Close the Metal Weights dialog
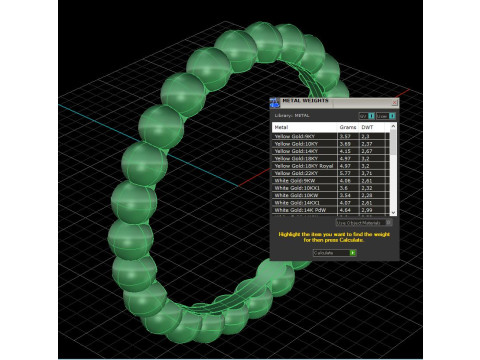 pos(394,102)
